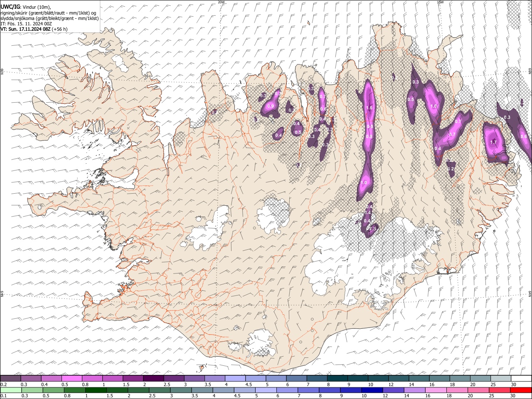The width and height of the screenshot is (532, 399).
Task: Click the '25' label in lower legend row
Action: coord(492,396)
